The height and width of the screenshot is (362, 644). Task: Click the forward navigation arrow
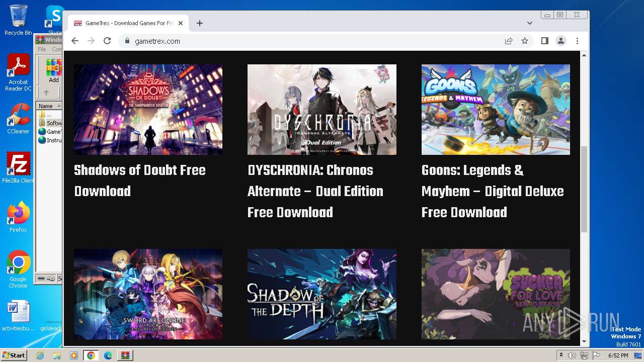[91, 41]
